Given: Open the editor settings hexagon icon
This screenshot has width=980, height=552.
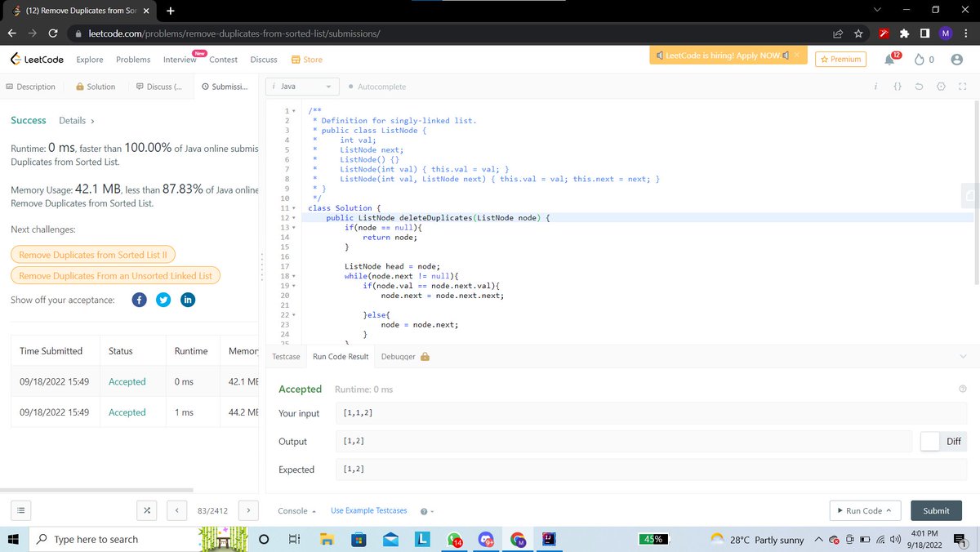Looking at the screenshot, I should click(941, 87).
